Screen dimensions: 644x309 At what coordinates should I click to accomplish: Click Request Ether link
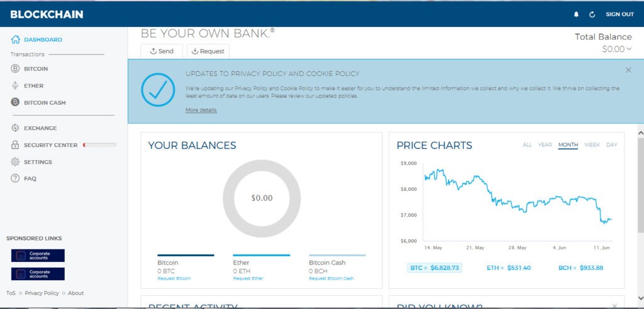248,279
